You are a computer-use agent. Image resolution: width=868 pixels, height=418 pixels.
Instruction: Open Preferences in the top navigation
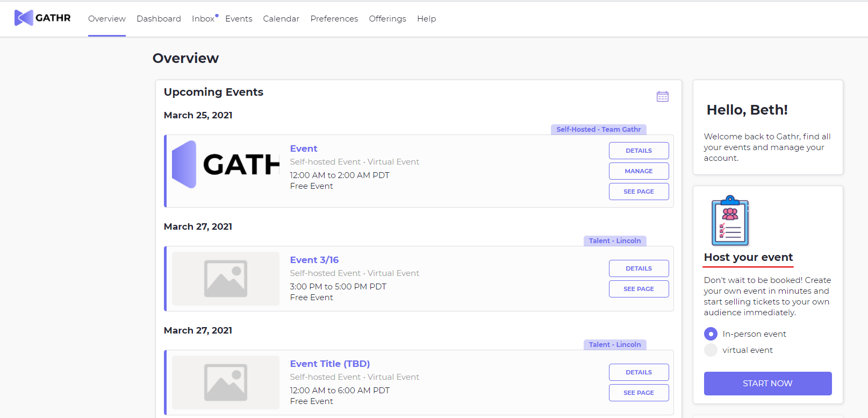point(334,18)
